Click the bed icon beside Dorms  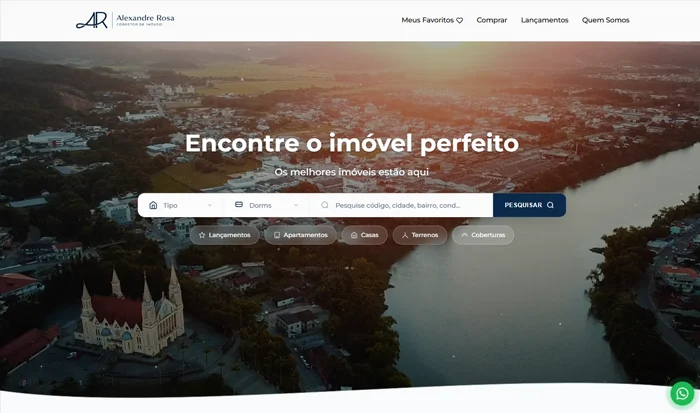pyautogui.click(x=239, y=204)
